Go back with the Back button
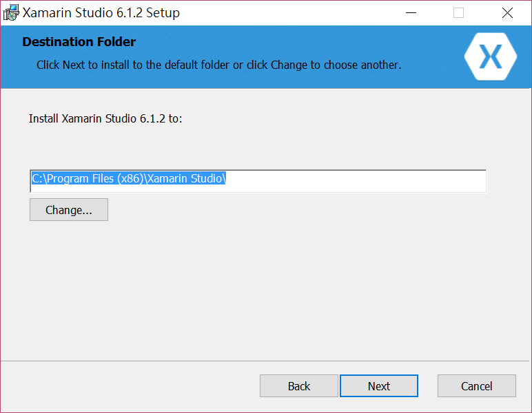Viewport: 532px width, 413px height. 299,386
